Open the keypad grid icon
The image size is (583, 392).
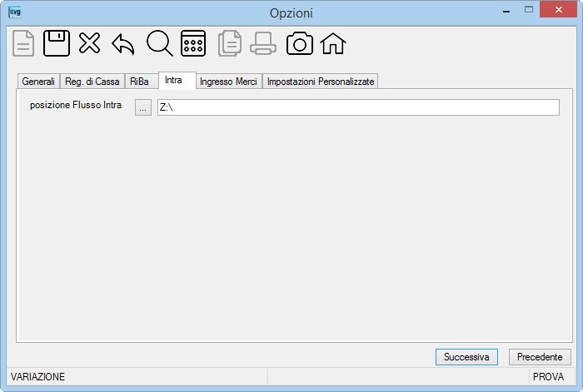click(x=193, y=43)
